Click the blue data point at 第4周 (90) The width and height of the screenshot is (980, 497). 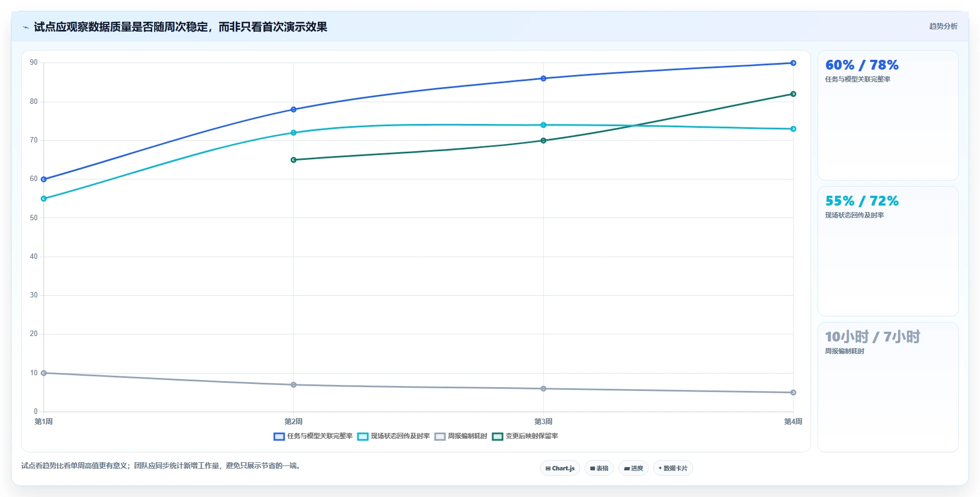(x=793, y=63)
